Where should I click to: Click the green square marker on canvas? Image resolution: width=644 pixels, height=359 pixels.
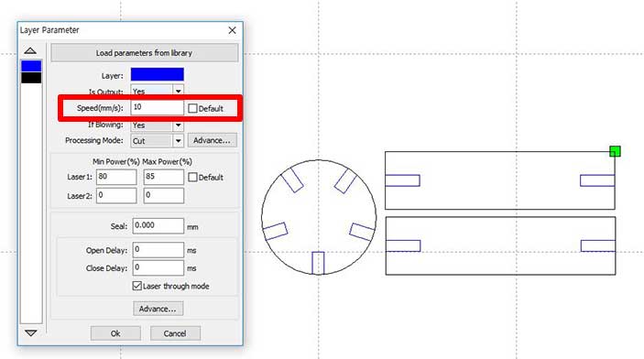(615, 151)
